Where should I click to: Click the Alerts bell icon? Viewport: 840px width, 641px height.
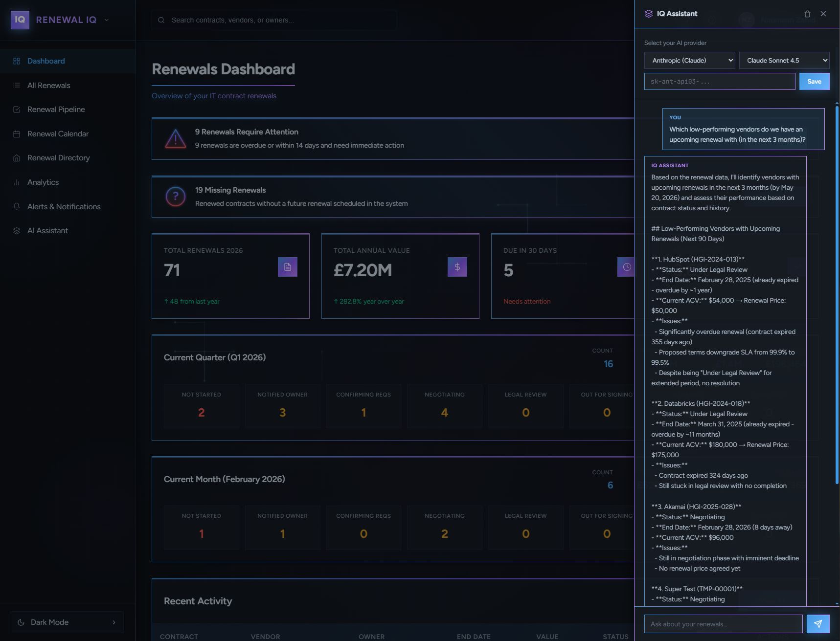point(17,206)
